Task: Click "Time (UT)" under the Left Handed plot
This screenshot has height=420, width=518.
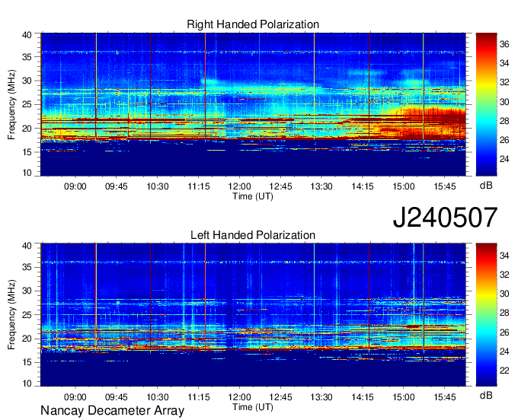Action: pyautogui.click(x=253, y=407)
